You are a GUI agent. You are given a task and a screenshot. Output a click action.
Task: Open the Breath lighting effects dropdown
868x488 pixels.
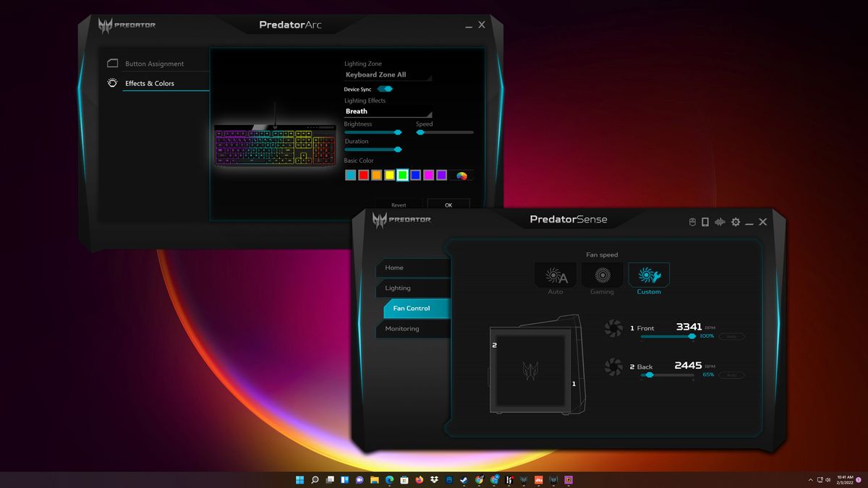(x=387, y=111)
